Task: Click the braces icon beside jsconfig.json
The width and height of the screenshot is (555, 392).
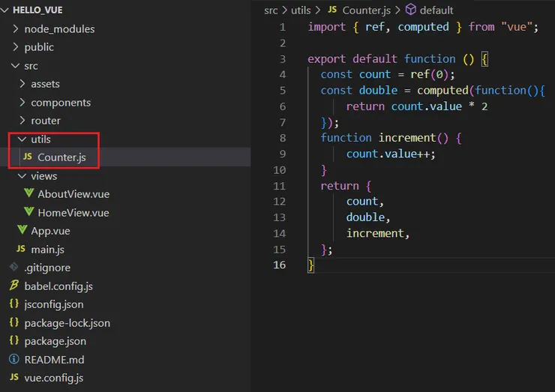Action: click(x=13, y=304)
